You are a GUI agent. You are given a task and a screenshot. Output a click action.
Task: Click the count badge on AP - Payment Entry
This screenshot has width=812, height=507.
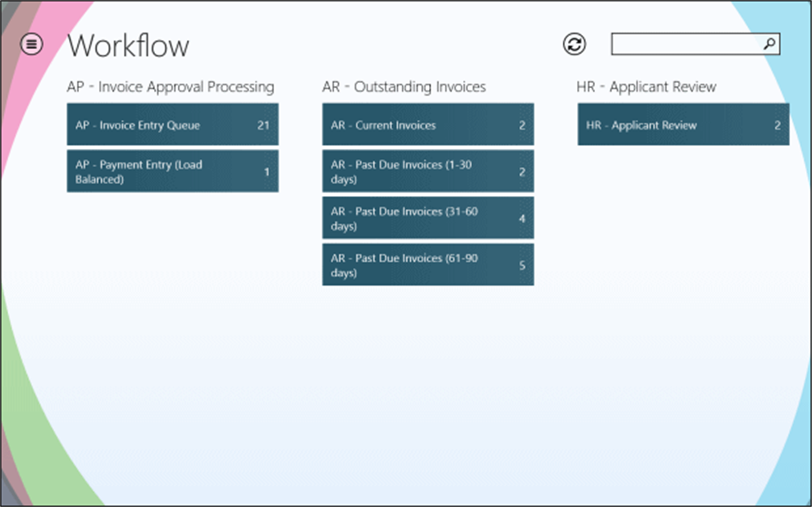pos(267,171)
